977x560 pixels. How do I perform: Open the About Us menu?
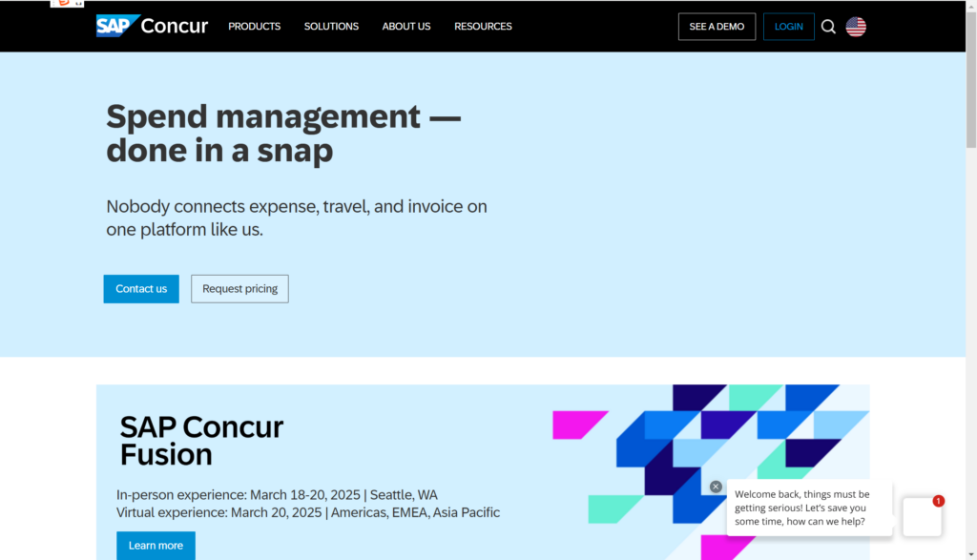[406, 27]
